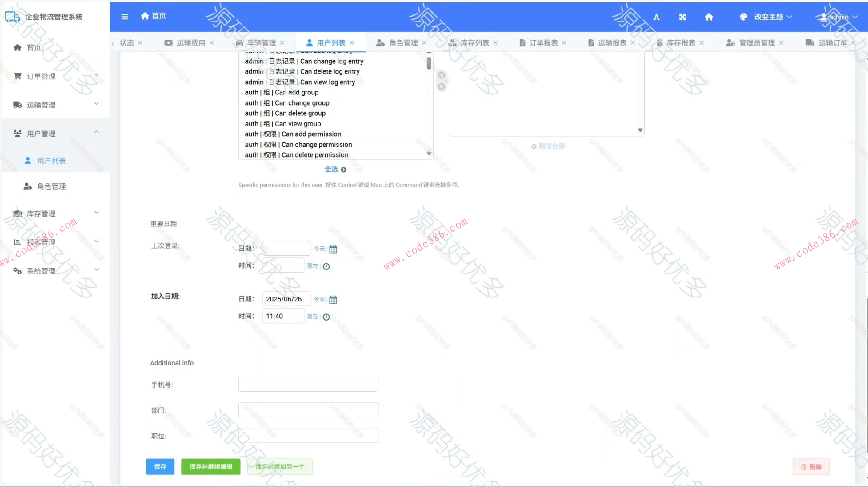The height and width of the screenshot is (487, 868).
Task: Close the 库存报表 tab
Action: [702, 43]
